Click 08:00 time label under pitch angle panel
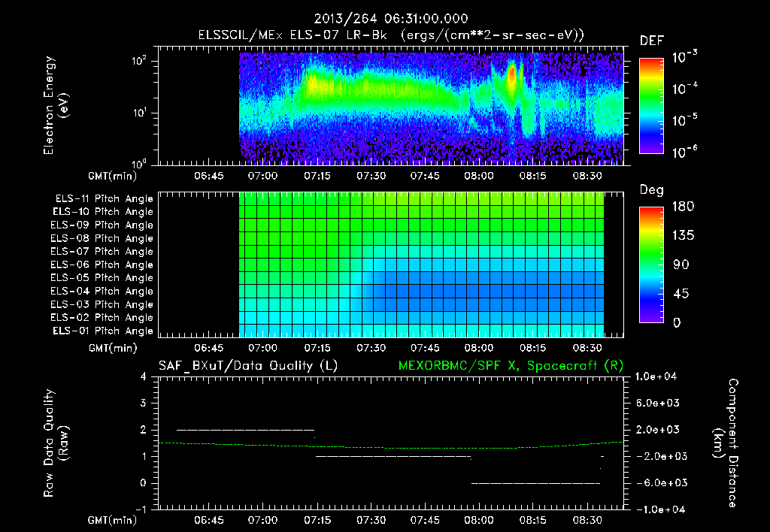 click(479, 348)
